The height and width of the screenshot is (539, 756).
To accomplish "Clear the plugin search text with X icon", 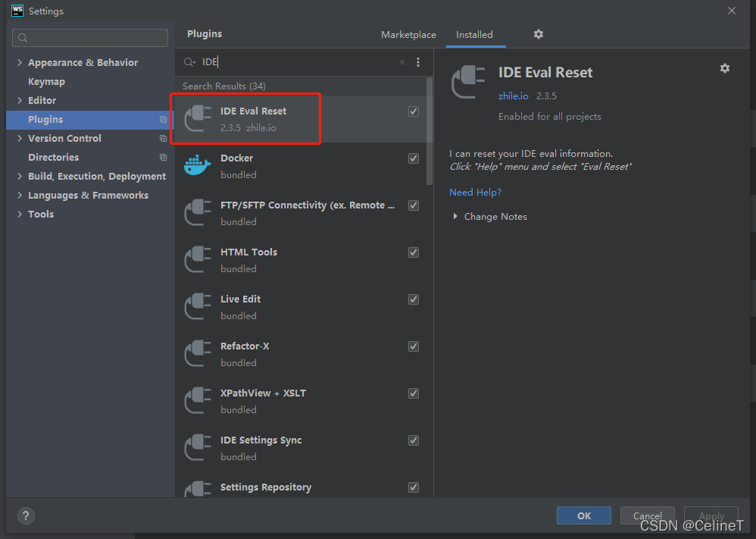I will click(402, 62).
